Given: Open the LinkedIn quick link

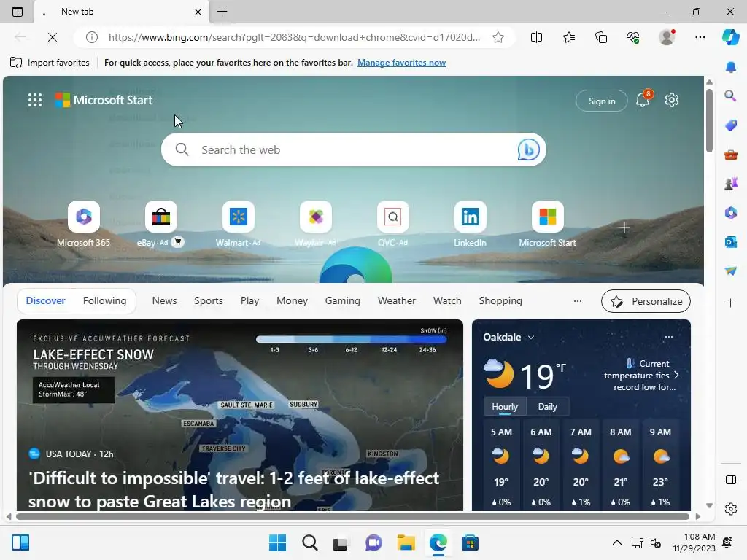Looking at the screenshot, I should pyautogui.click(x=471, y=224).
